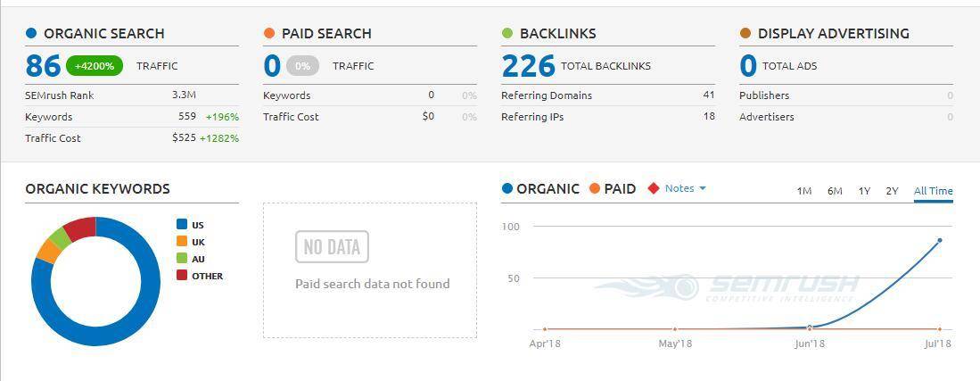Click the brown Display Advertising dot icon

pyautogui.click(x=745, y=34)
